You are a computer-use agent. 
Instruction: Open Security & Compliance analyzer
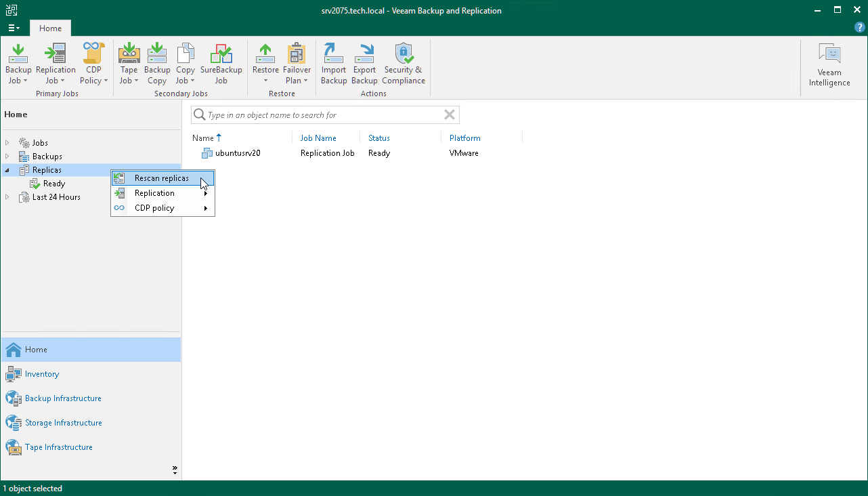pos(404,64)
